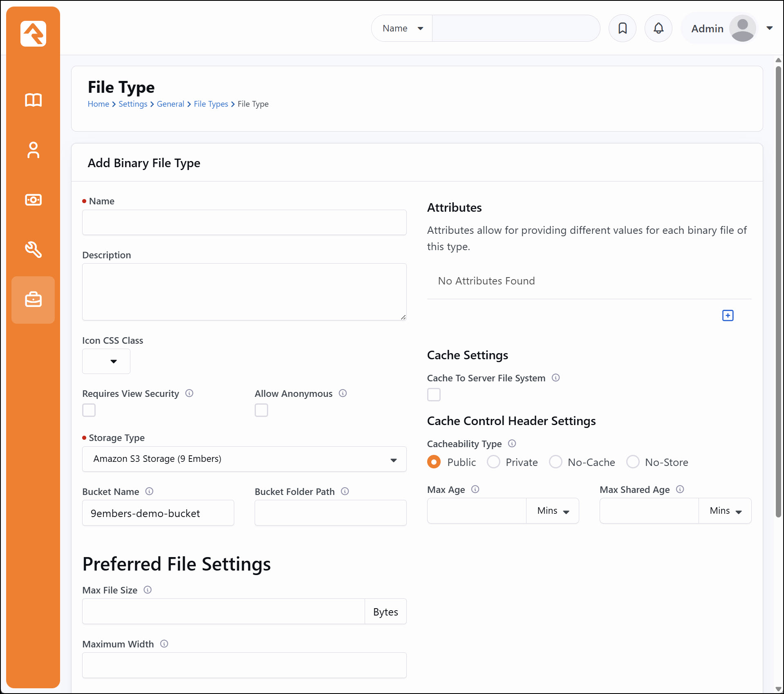Select the No-Cache radio option
The width and height of the screenshot is (784, 694).
556,462
